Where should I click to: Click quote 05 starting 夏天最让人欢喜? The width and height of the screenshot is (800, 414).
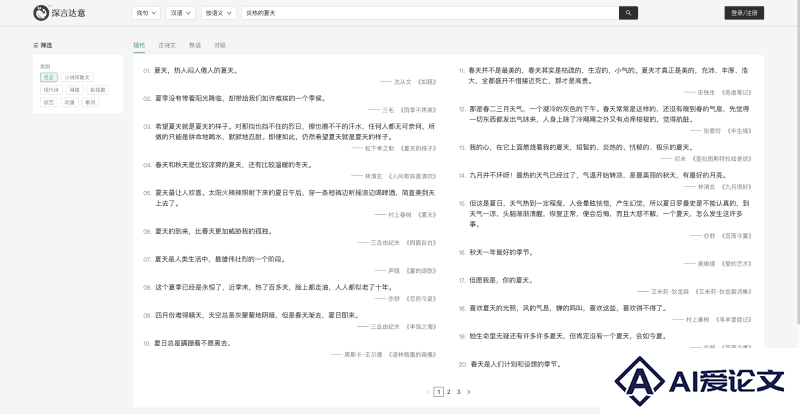295,198
